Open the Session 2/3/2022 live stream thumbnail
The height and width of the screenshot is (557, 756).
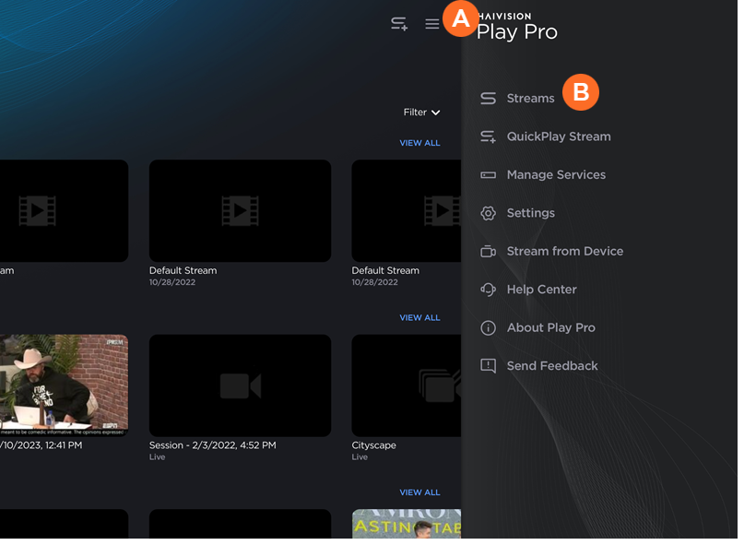[240, 385]
